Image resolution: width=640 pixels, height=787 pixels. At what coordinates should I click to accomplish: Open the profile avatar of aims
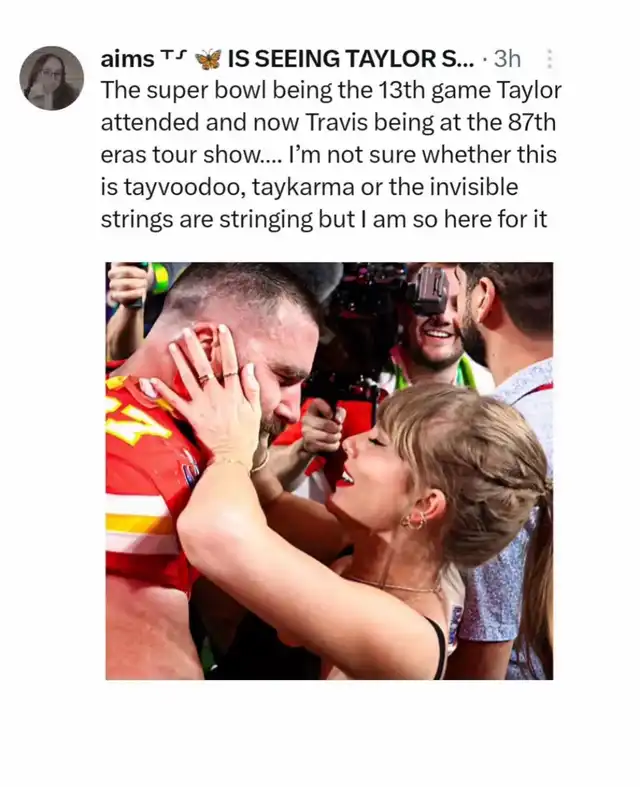pos(51,78)
